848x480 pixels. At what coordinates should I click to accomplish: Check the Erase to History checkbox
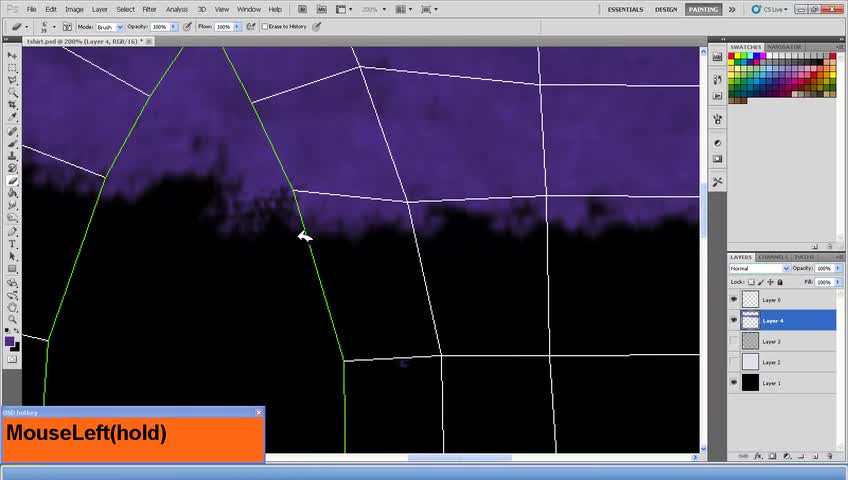pyautogui.click(x=264, y=26)
